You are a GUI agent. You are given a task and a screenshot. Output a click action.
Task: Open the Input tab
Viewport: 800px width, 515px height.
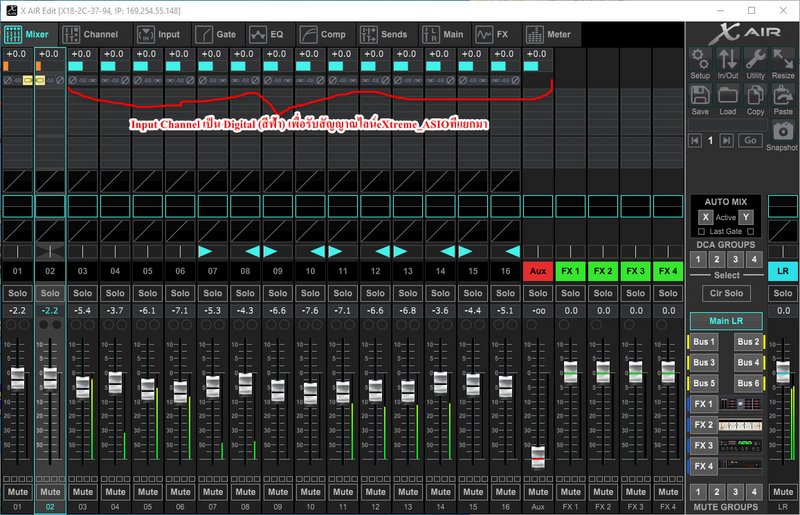point(159,34)
